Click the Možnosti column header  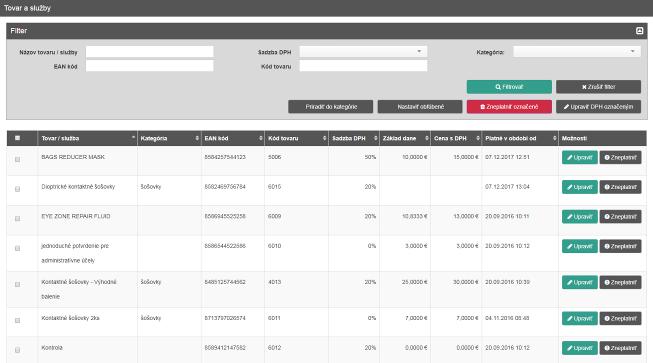(574, 138)
